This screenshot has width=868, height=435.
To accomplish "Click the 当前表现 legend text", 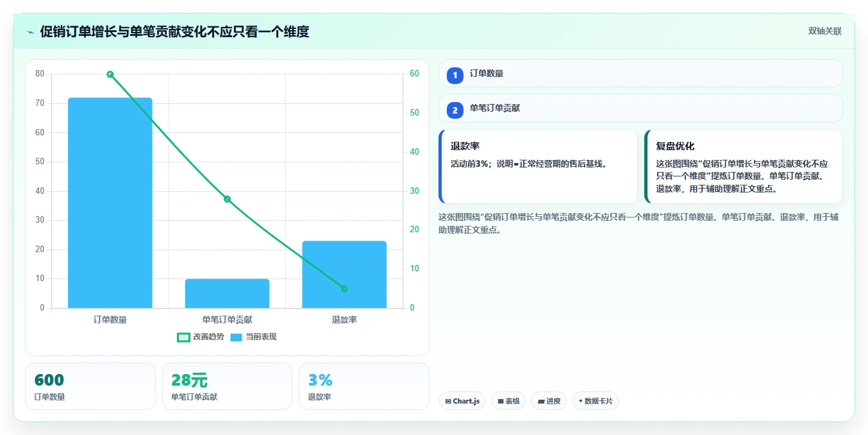I will coord(261,337).
